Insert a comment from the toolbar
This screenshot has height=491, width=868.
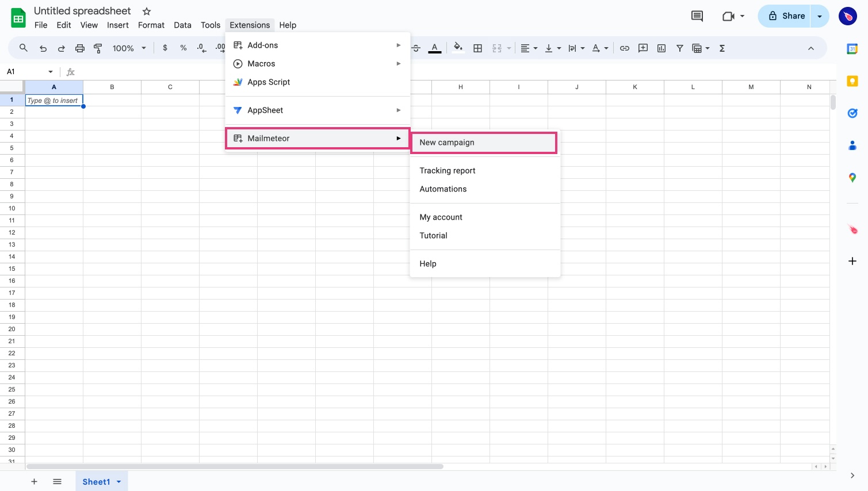(643, 48)
